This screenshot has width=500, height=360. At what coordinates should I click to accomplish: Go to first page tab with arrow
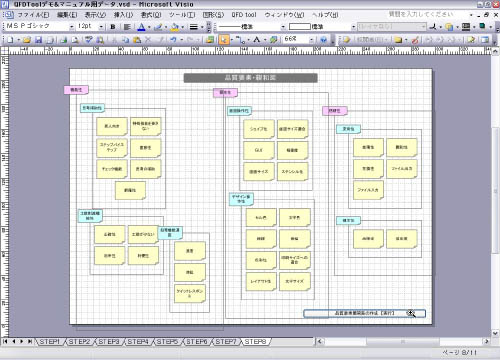click(5, 341)
